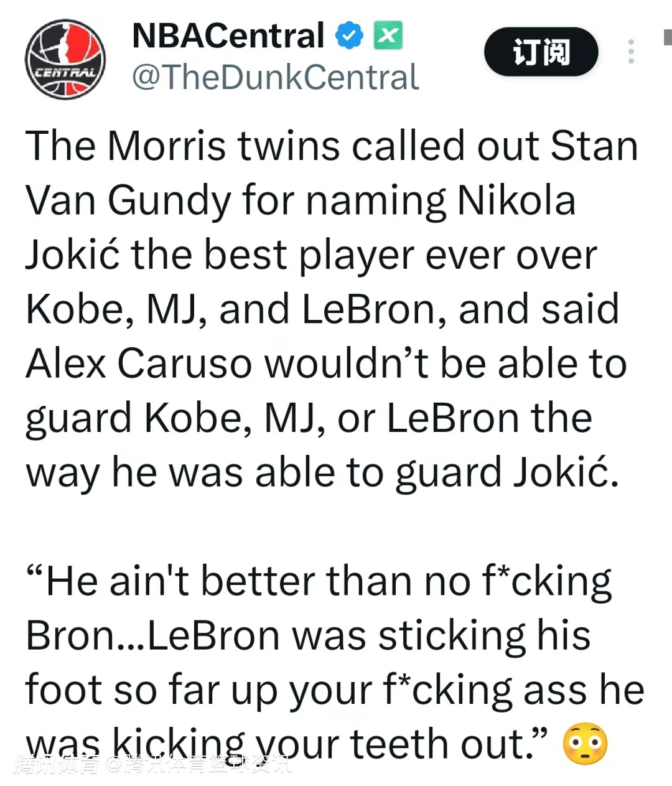Open the NBACentral profile avatar
The image size is (672, 786).
click(x=65, y=60)
